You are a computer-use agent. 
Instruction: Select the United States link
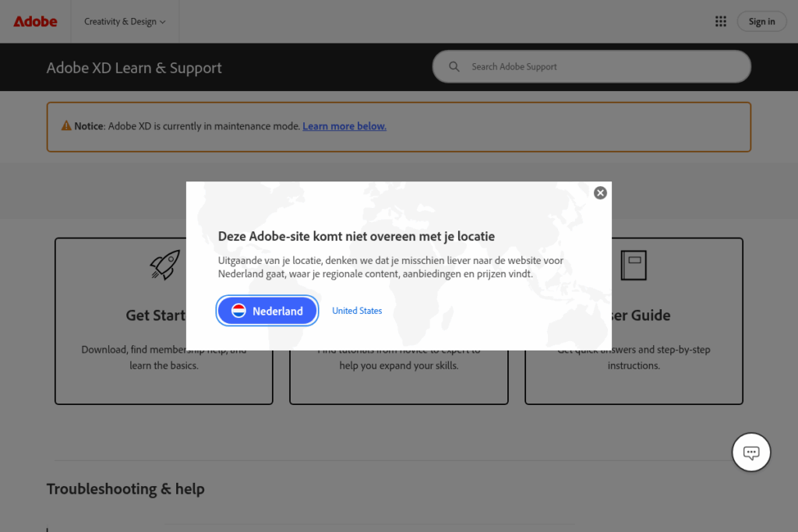pos(357,310)
